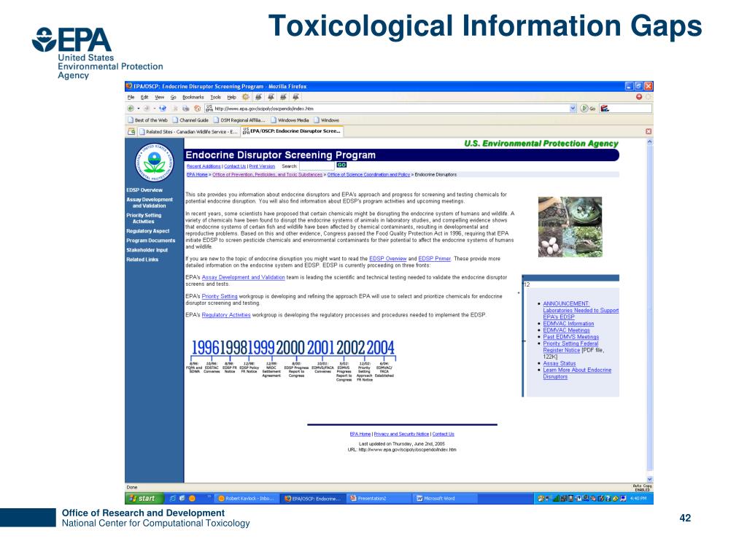Click the Windows Start button
This screenshot has height=560, width=747.
(144, 499)
